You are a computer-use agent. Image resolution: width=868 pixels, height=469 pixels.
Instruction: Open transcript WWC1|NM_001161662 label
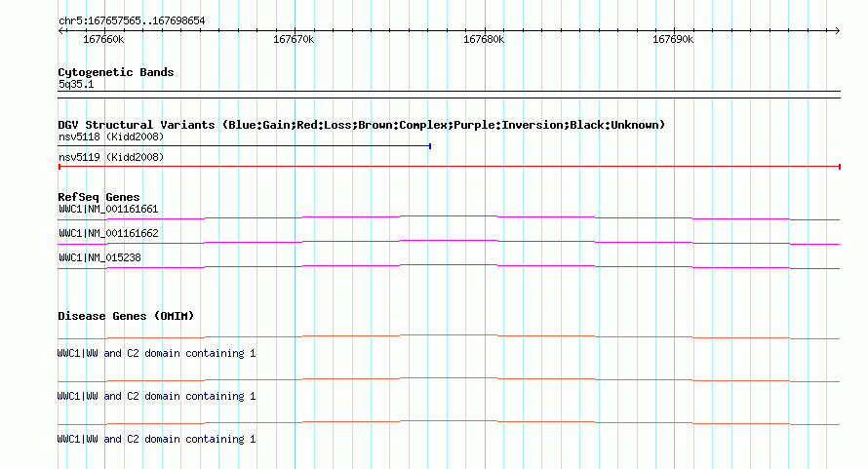tap(108, 234)
